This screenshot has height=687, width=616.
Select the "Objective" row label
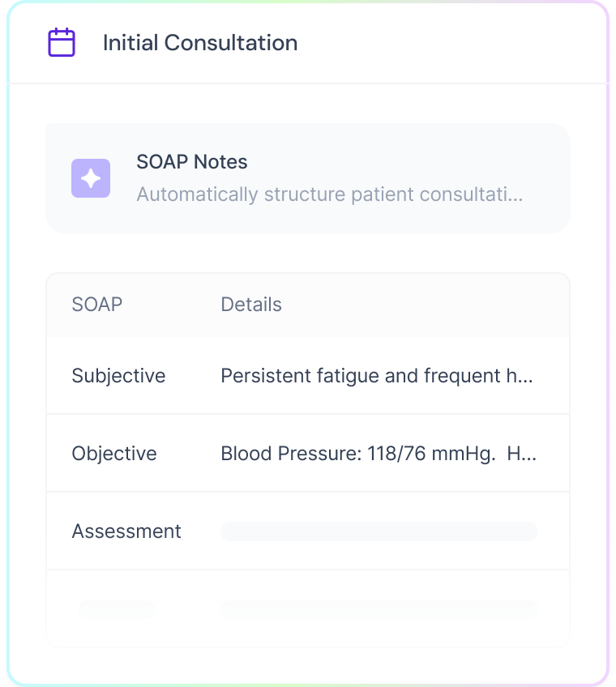click(x=114, y=454)
